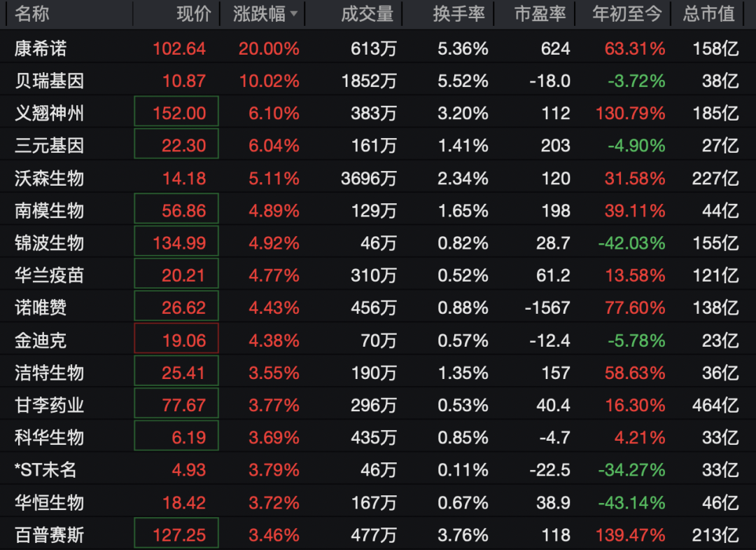Sort by the 换手率 column header
Screen dimensions: 756x550
458,14
